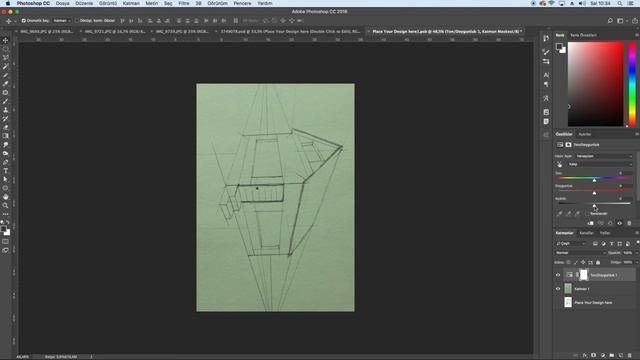
Task: Select the Clone Stamp tool
Action: [5, 110]
